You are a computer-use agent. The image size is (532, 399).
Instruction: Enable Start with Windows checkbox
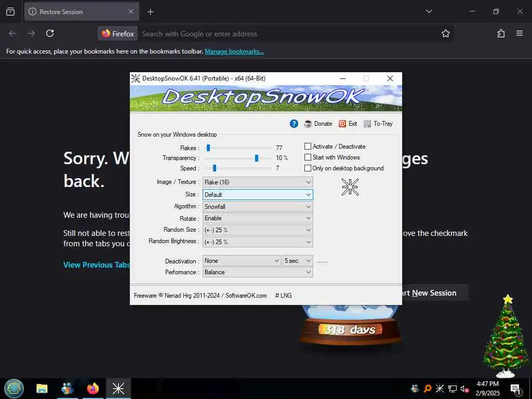point(308,157)
